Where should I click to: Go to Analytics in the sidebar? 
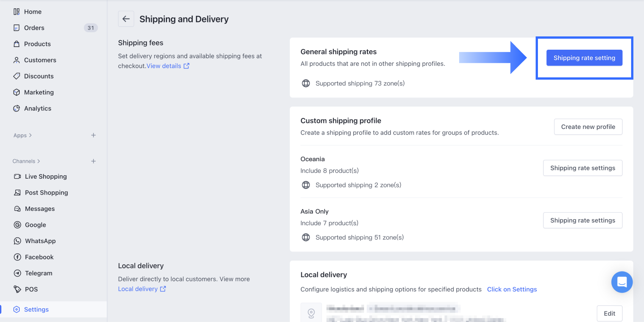pos(38,108)
